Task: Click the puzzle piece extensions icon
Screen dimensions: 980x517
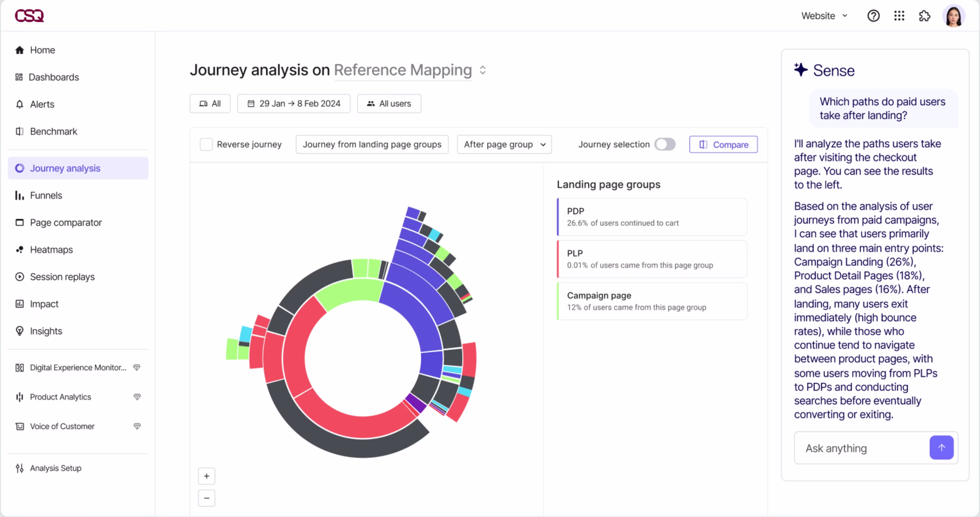Action: pyautogui.click(x=924, y=16)
